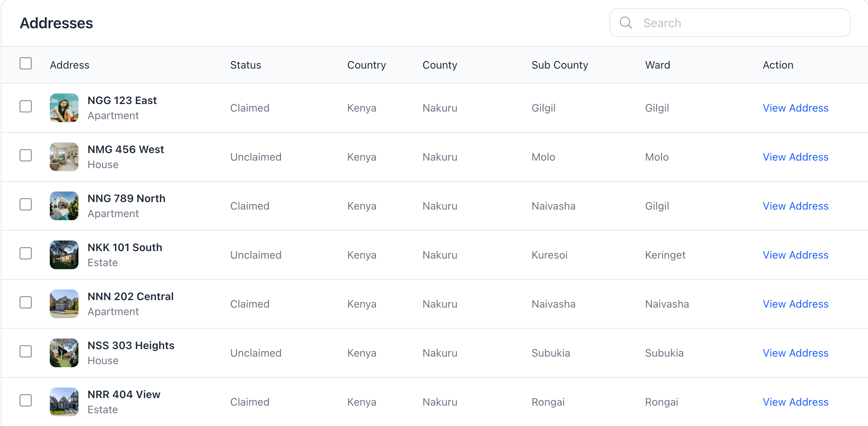Open thumbnail image for NNN 202 Central
This screenshot has height=426, width=868.
pos(64,304)
